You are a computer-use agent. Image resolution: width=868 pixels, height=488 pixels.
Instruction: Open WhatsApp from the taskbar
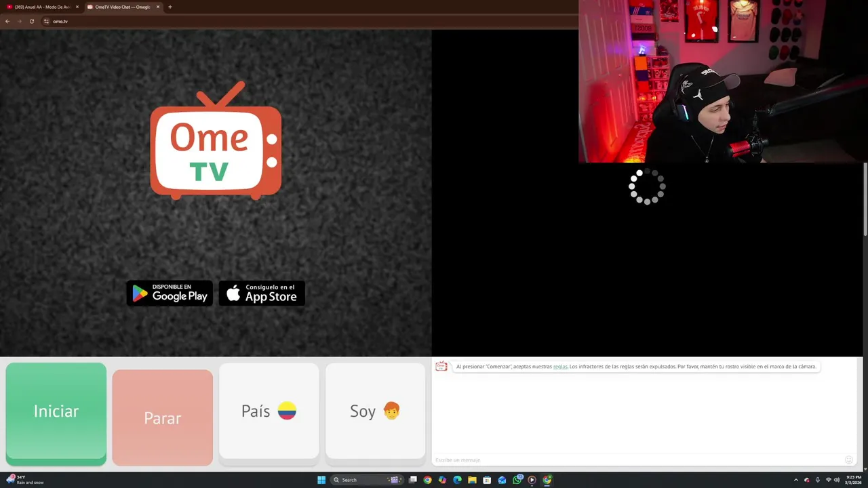[x=517, y=480]
